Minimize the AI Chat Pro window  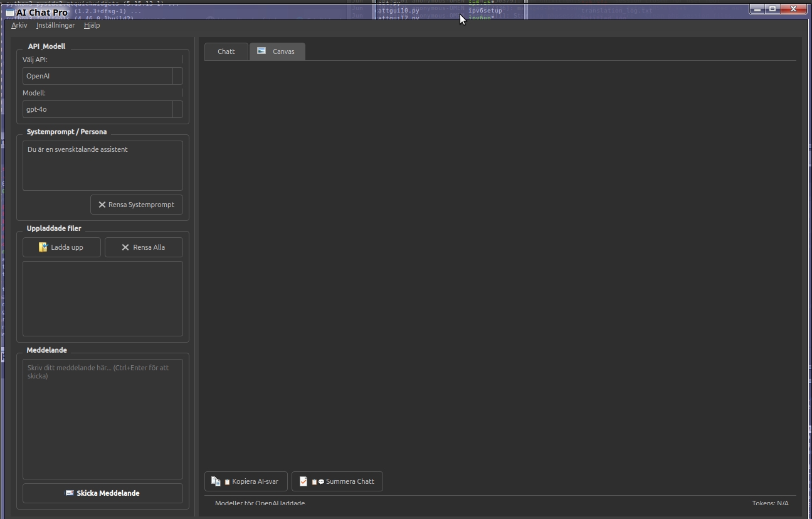coord(758,9)
